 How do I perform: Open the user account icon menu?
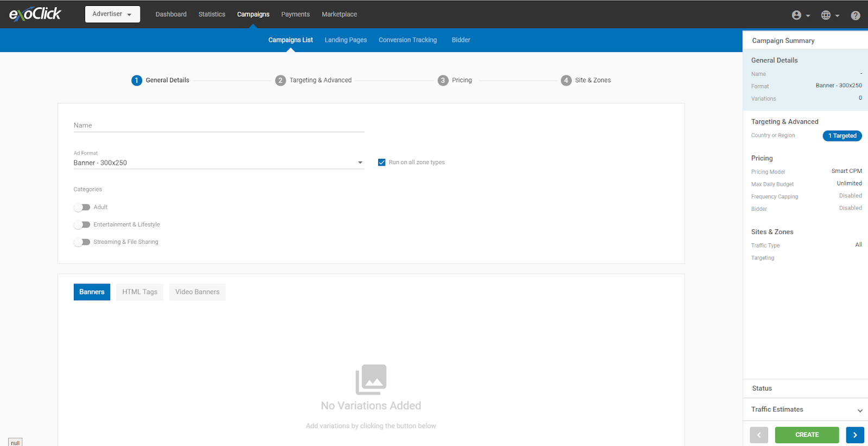coord(800,15)
